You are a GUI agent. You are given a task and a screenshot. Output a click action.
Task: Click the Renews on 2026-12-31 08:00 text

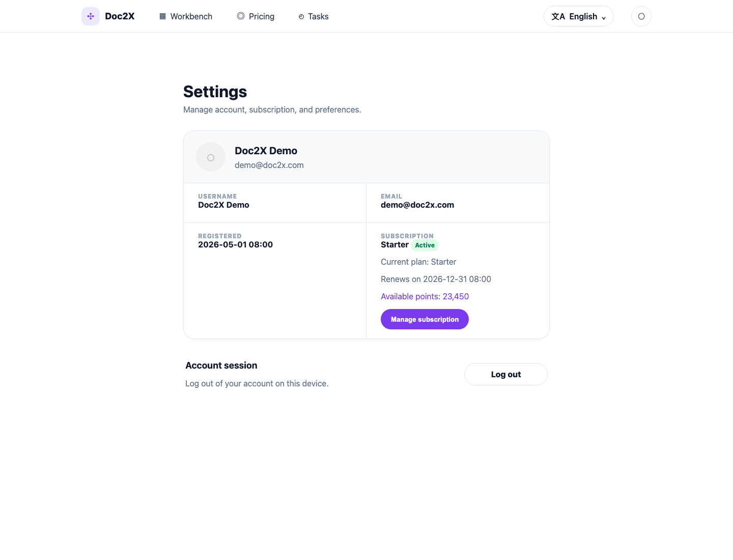[x=436, y=279]
